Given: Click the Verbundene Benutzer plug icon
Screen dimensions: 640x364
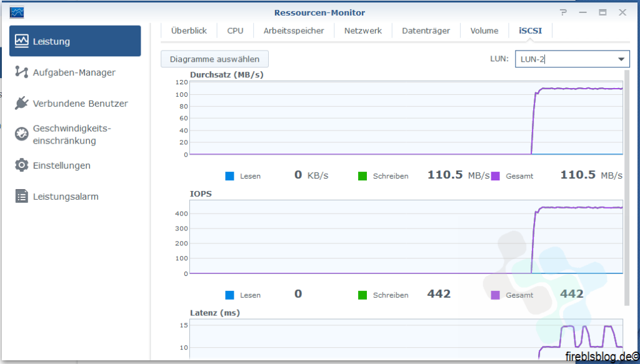Looking at the screenshot, I should (x=21, y=103).
